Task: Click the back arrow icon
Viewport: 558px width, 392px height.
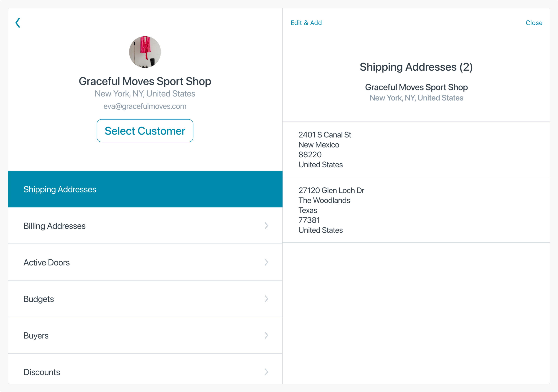Action: pyautogui.click(x=18, y=23)
